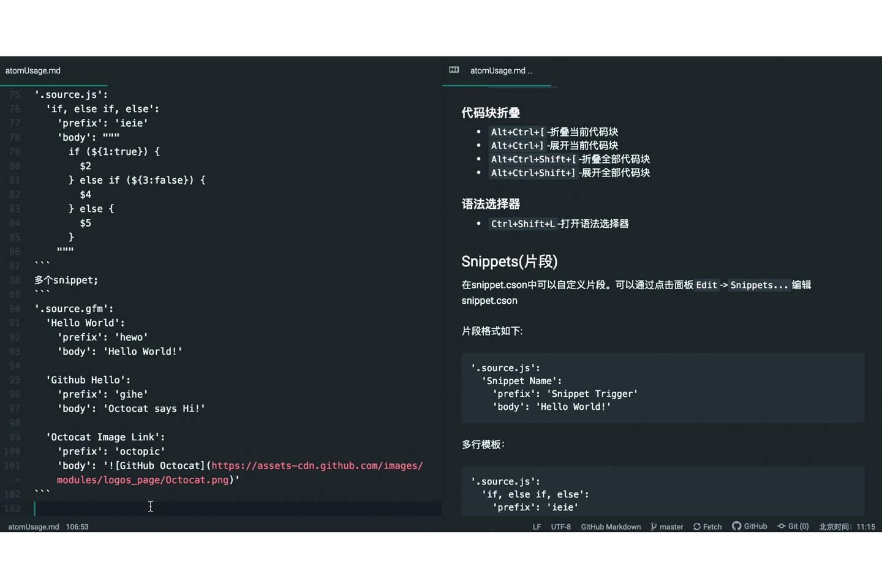Click '多个snippet;' line in editor
The width and height of the screenshot is (882, 588).
pyautogui.click(x=66, y=280)
